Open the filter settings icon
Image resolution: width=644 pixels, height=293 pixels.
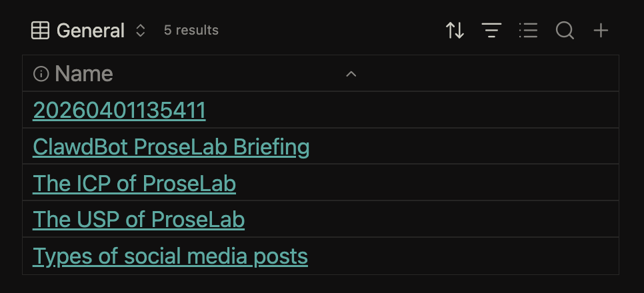(492, 31)
